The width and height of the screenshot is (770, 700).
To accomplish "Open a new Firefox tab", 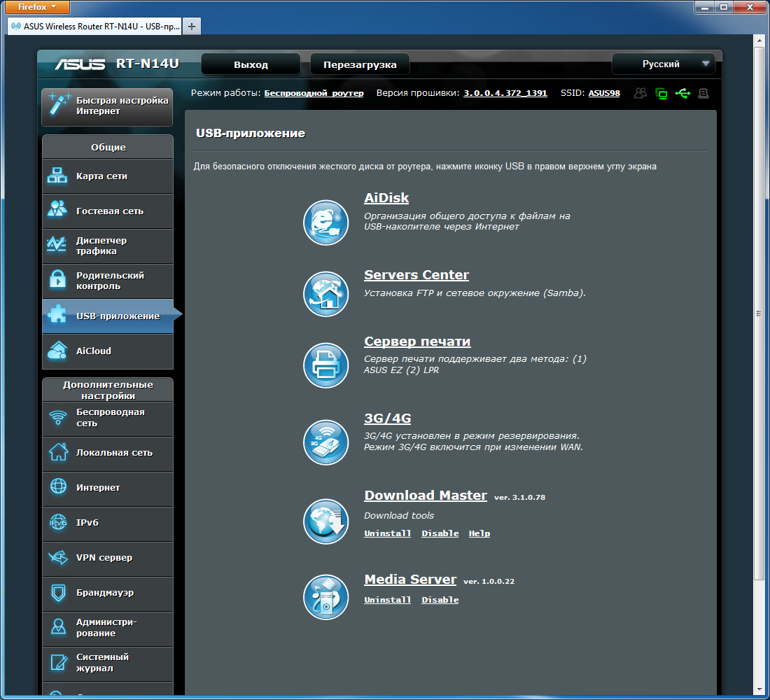I will click(x=192, y=27).
